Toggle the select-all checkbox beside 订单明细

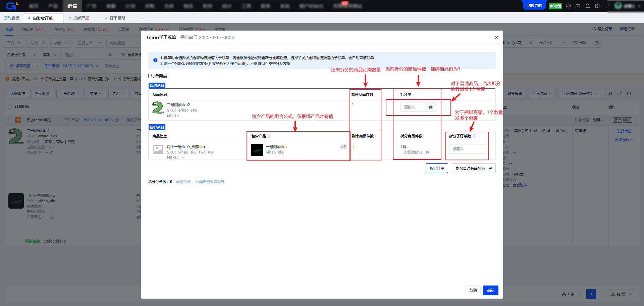pos(10,106)
